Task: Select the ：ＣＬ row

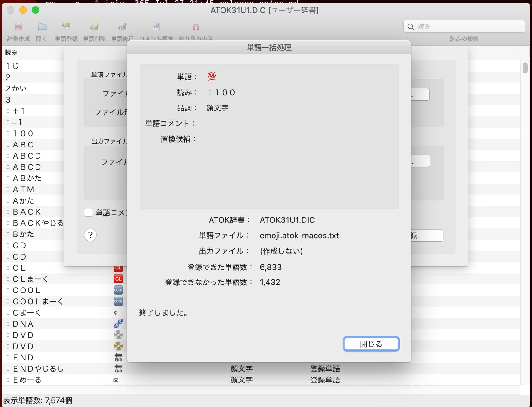Action: pyautogui.click(x=33, y=268)
